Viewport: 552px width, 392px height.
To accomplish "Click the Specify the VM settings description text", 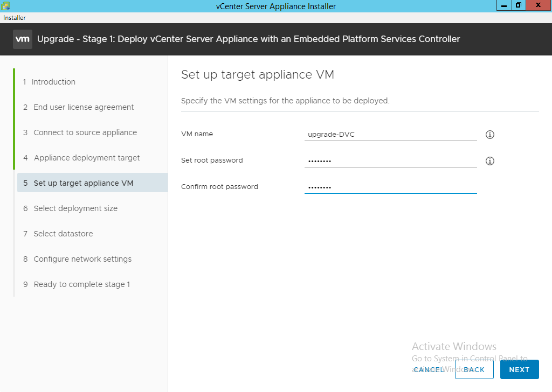I will point(285,101).
